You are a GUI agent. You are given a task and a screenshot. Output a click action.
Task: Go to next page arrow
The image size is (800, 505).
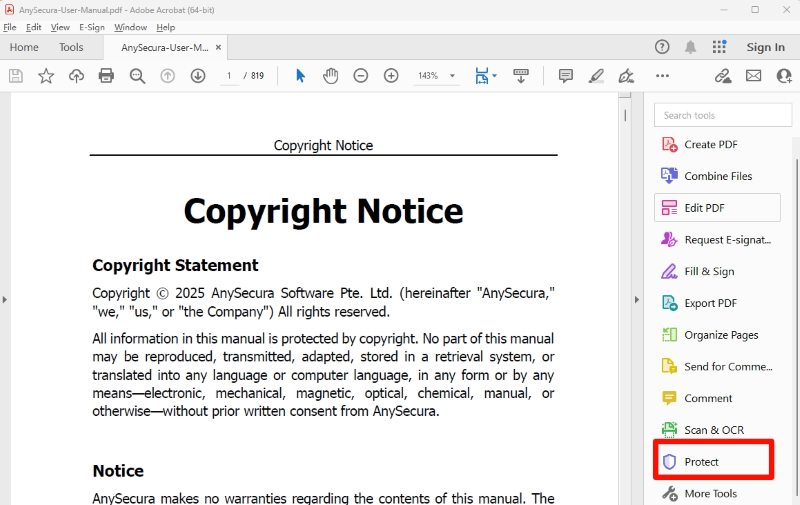(x=198, y=76)
